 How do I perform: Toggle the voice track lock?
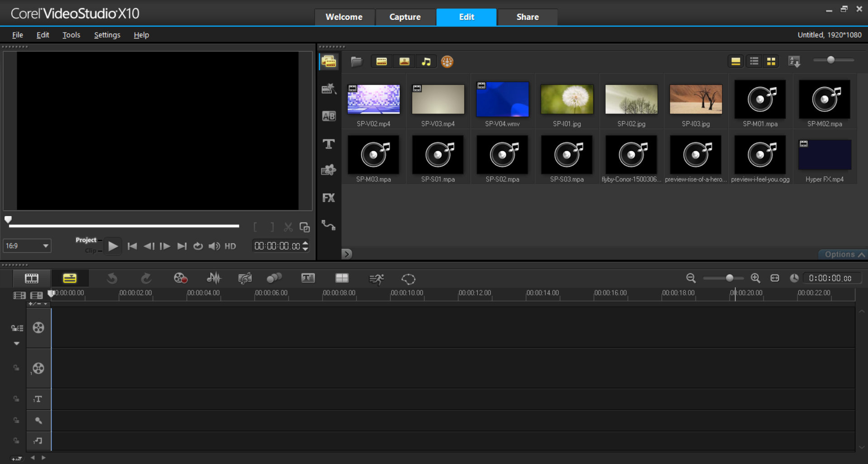tap(16, 420)
